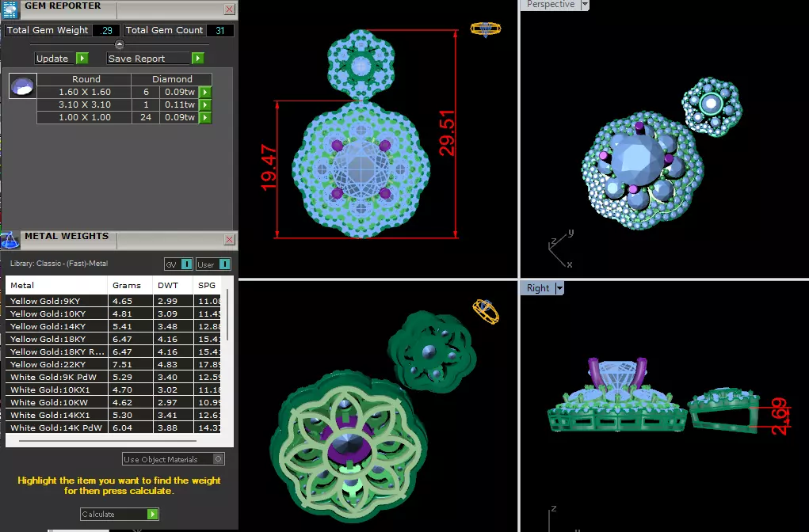Image resolution: width=809 pixels, height=532 pixels.
Task: Click the 1.00 X 1.00 size cell
Action: (x=84, y=117)
